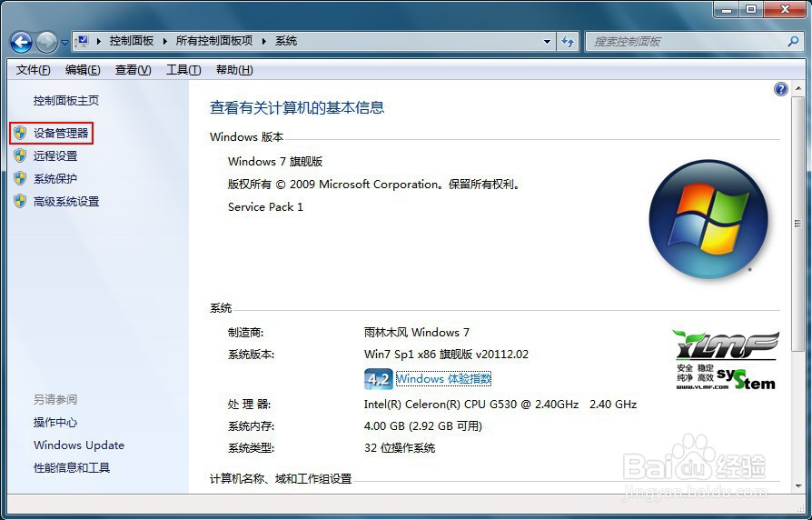Click the magnifier search icon
The image size is (812, 520).
[x=792, y=41]
